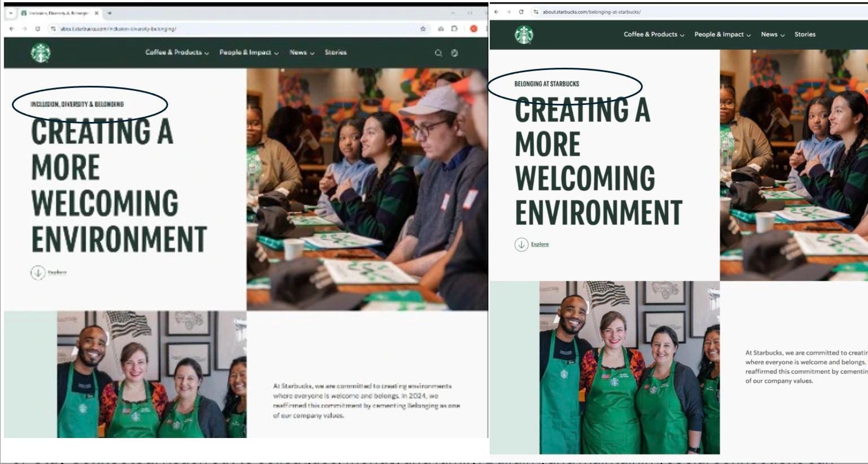Image resolution: width=868 pixels, height=464 pixels.
Task: Expand People & Impact menu in the right window
Action: click(x=722, y=34)
